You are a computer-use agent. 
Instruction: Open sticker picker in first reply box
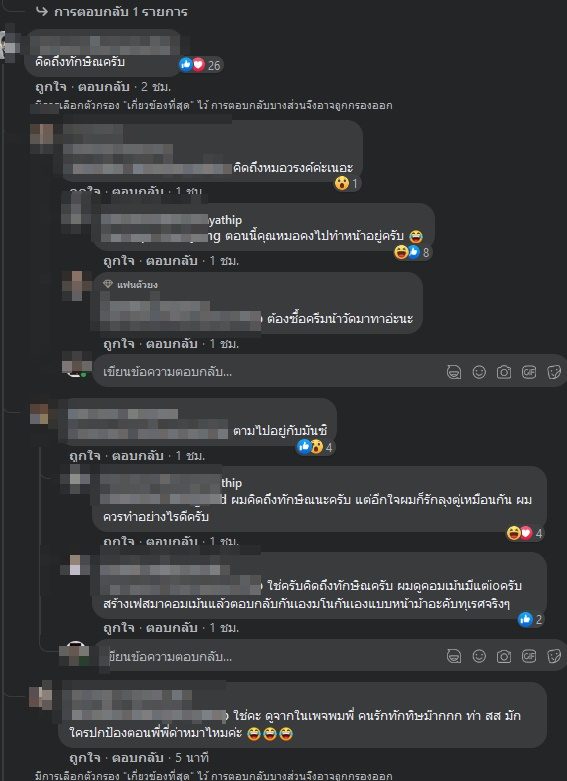pyautogui.click(x=554, y=372)
